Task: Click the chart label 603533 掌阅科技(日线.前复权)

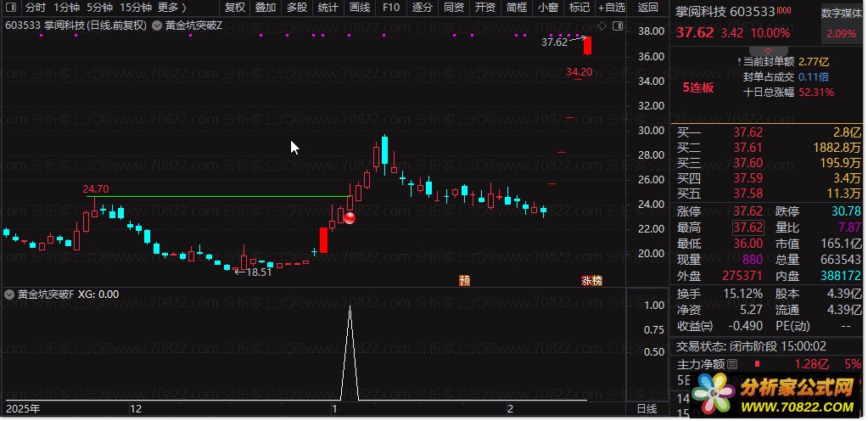Action: click(x=76, y=25)
